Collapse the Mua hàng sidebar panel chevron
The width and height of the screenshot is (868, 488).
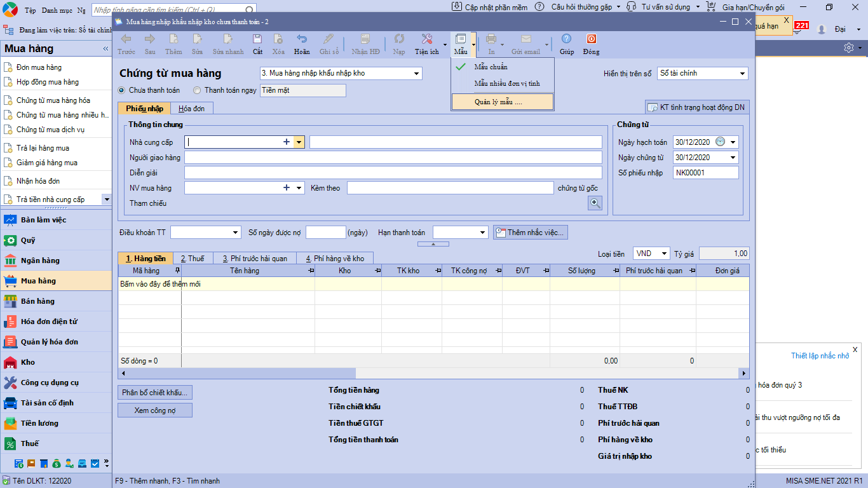click(105, 49)
